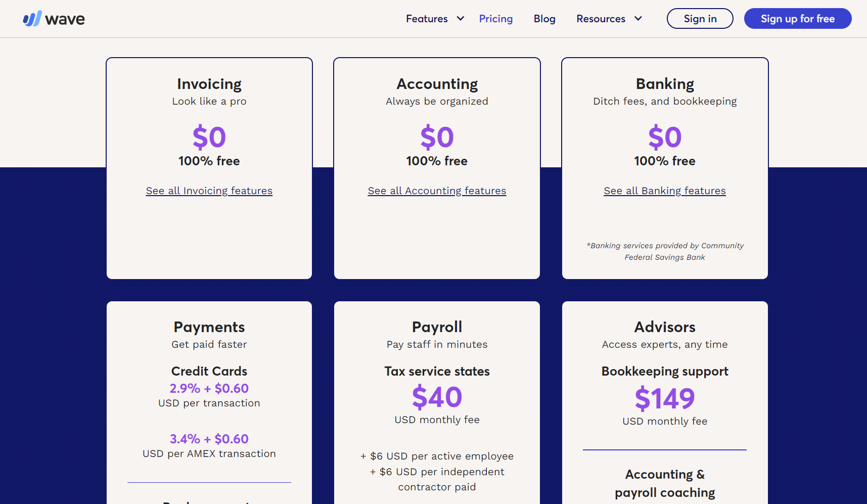Click 'USD monthly fee' under $40

click(437, 420)
